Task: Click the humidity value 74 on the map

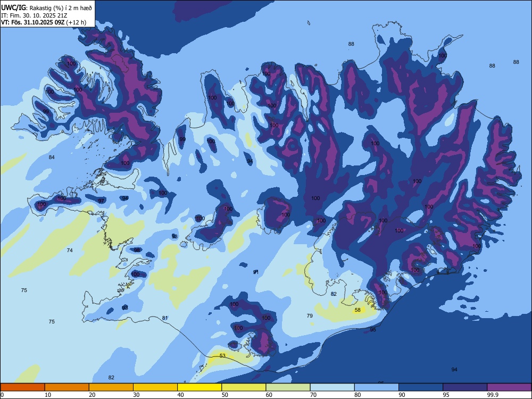Action: (70, 250)
